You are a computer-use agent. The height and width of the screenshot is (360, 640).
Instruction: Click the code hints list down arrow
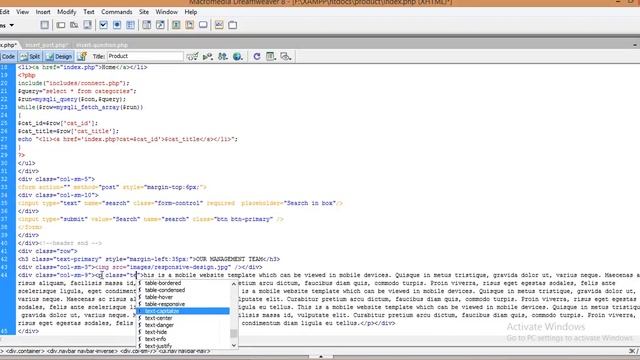[234, 345]
